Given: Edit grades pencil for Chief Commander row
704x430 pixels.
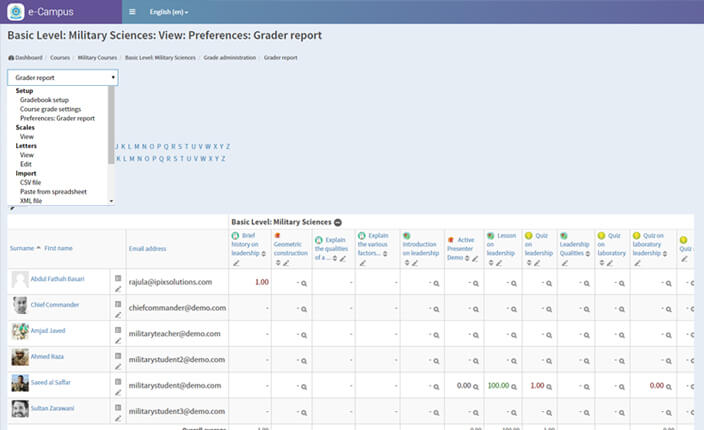Looking at the screenshot, I should [118, 315].
